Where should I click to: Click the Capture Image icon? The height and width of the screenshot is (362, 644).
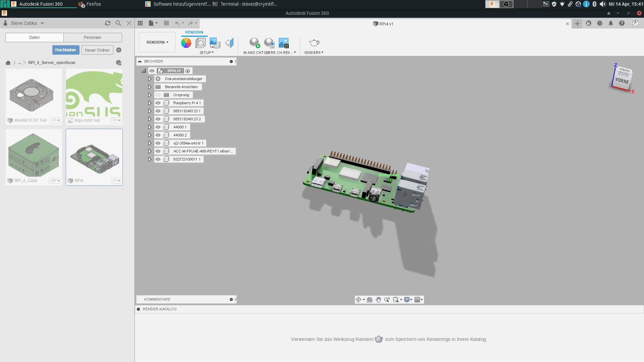tap(283, 43)
